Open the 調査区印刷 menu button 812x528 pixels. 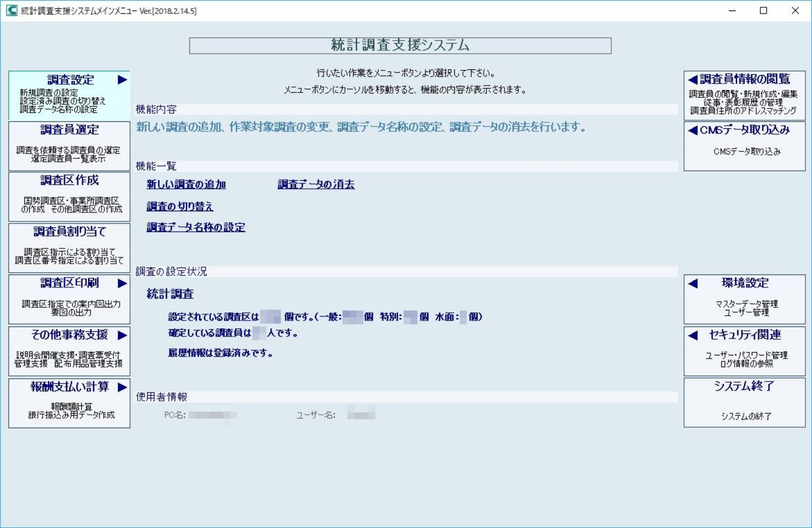[x=69, y=299]
